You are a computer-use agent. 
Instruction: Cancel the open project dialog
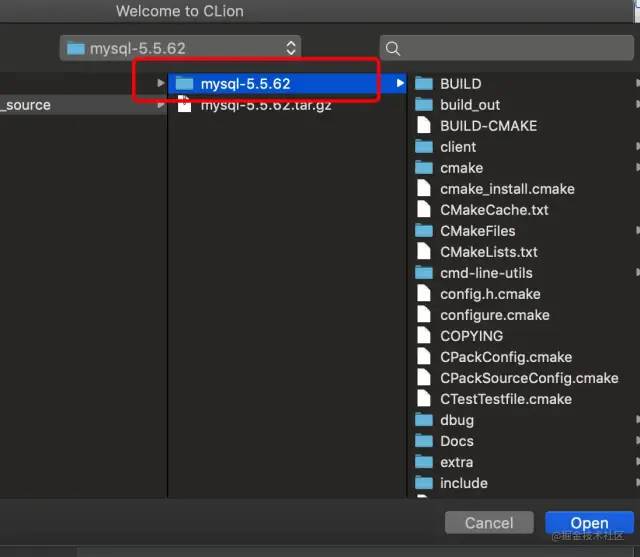(489, 523)
